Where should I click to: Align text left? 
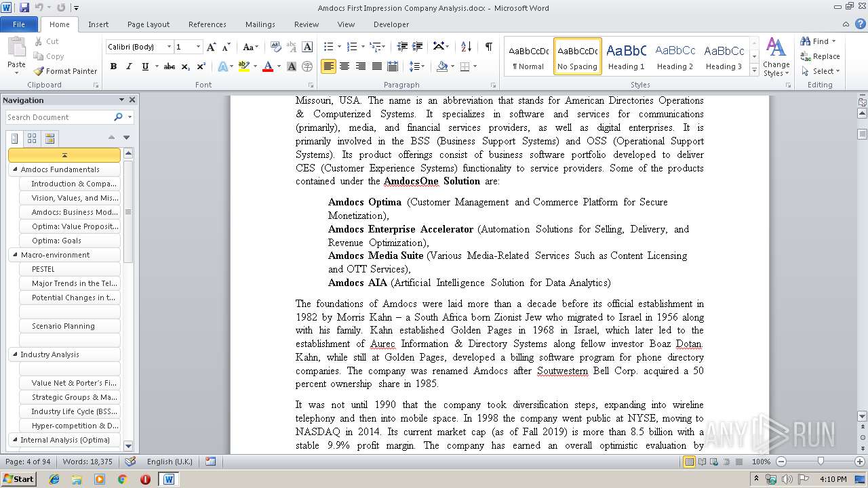click(x=329, y=66)
